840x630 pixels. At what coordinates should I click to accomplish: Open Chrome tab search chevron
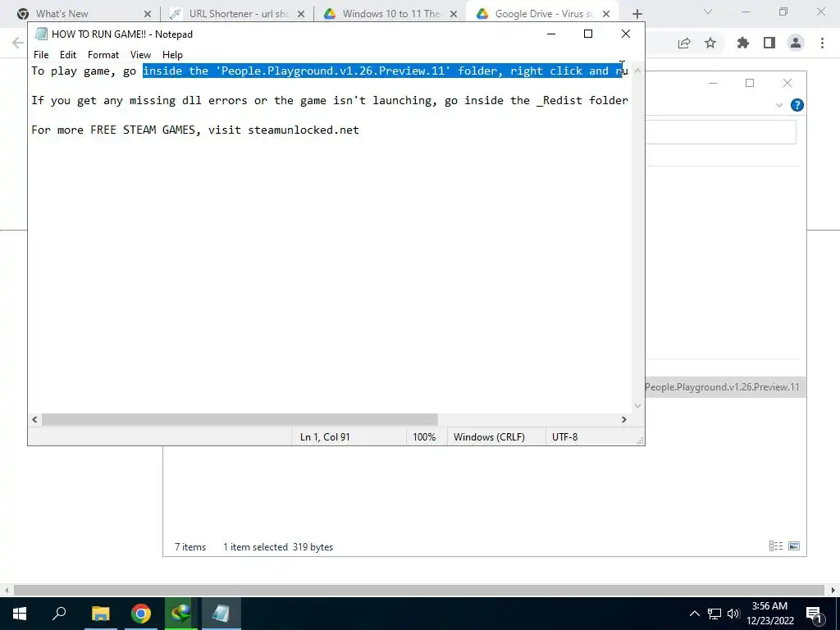[x=708, y=11]
